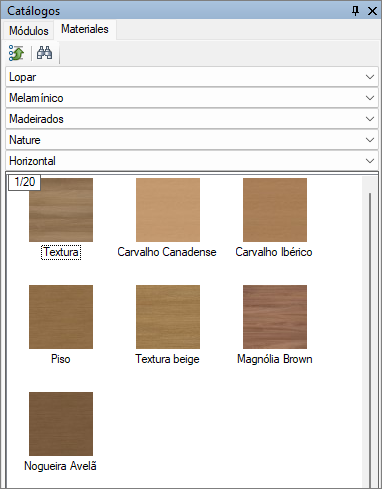Select the Materiales tab
Viewport: 382px width, 489px height.
click(x=85, y=29)
